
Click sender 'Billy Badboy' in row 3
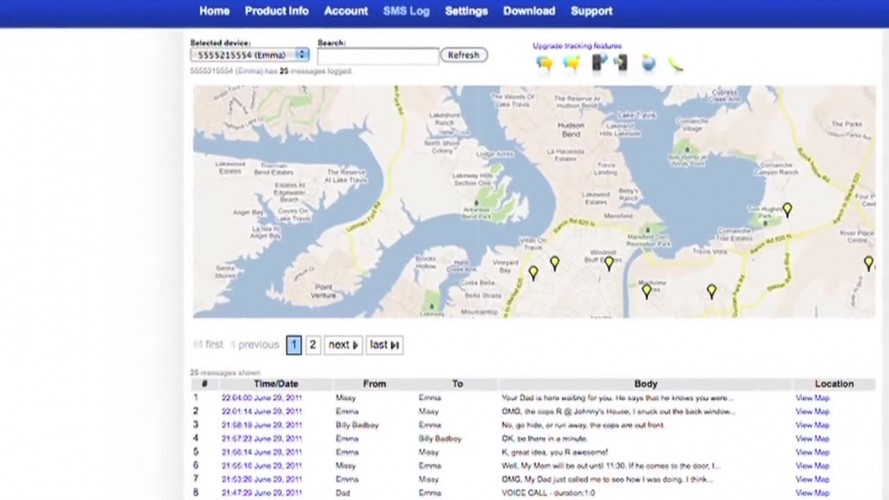pos(357,425)
